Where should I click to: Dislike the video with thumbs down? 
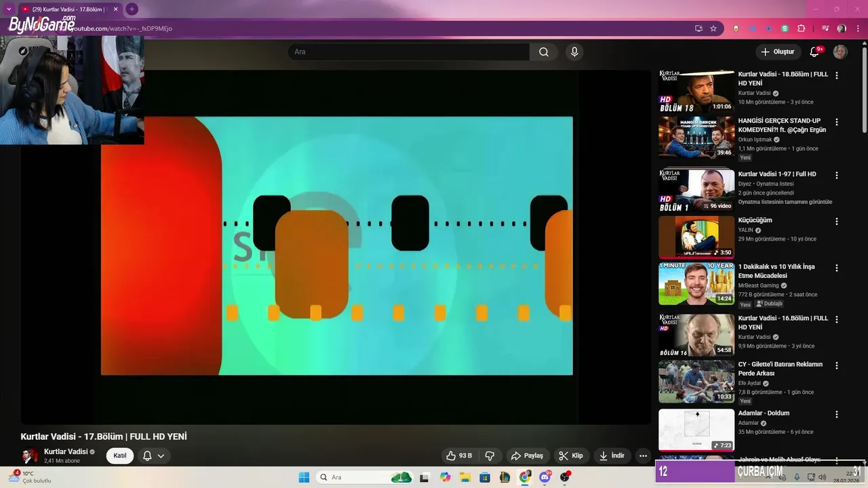pyautogui.click(x=490, y=455)
